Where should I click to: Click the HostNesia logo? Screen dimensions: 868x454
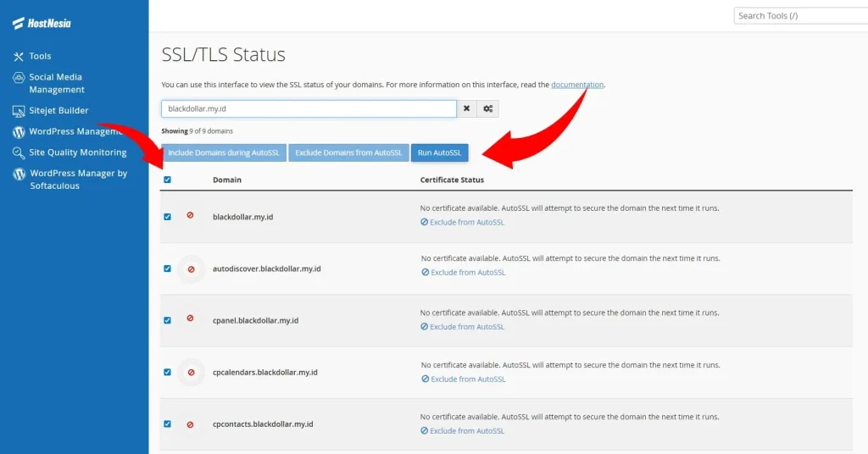coord(42,23)
